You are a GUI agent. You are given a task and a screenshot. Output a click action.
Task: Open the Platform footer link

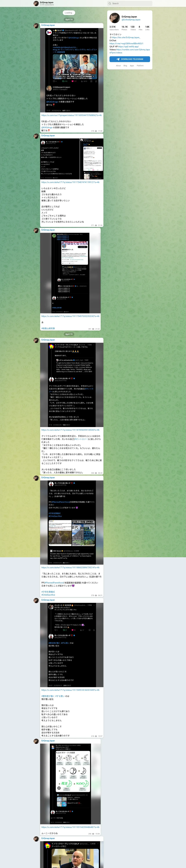[140, 66]
